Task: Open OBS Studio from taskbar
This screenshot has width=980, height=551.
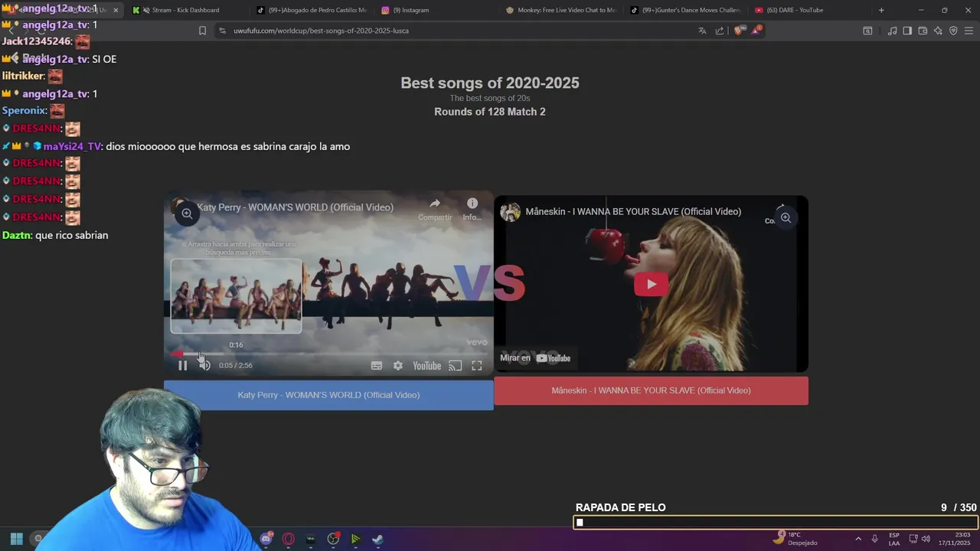Action: click(x=333, y=539)
